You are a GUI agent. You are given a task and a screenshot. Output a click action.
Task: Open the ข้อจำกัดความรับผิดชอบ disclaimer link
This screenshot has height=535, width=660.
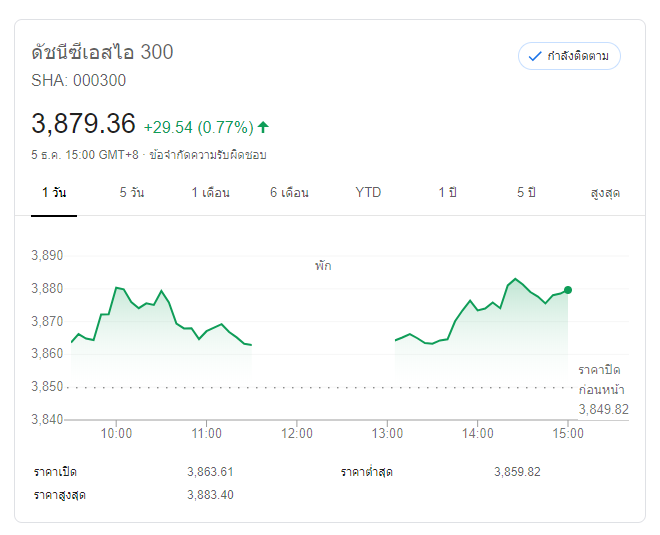tap(207, 155)
